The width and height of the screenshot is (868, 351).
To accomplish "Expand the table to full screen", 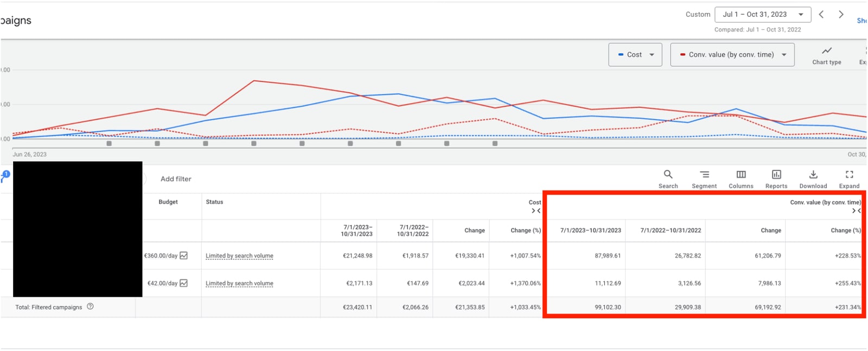I will tap(849, 179).
